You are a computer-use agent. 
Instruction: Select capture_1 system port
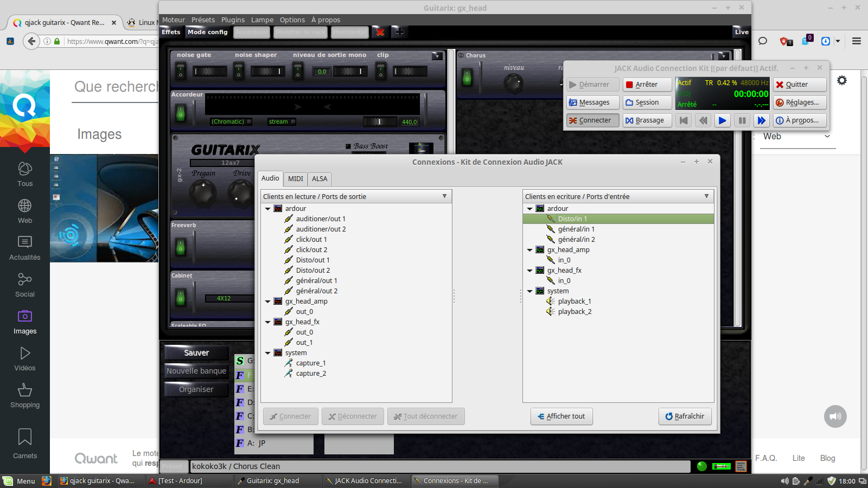310,363
